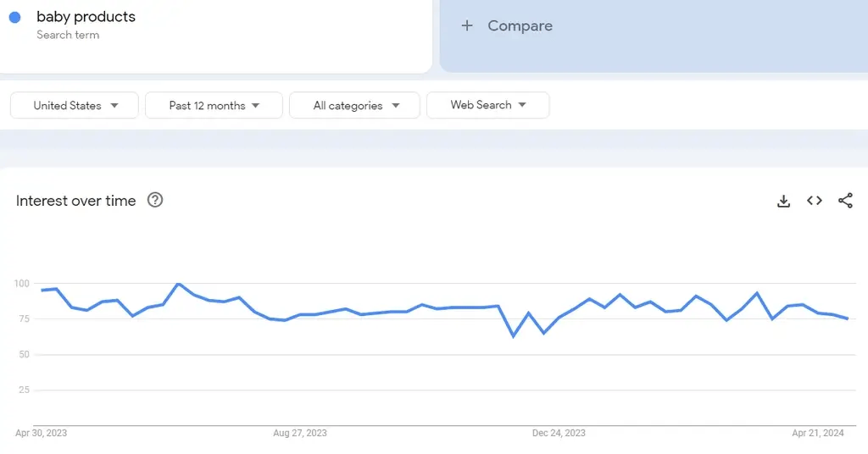Click the share chart icon
This screenshot has height=454, width=868.
pos(845,200)
